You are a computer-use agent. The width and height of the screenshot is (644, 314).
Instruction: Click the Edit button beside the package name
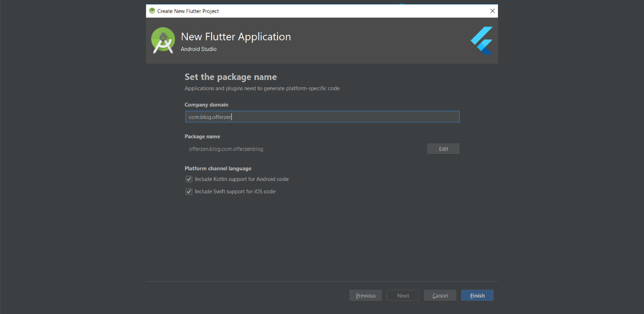point(443,149)
